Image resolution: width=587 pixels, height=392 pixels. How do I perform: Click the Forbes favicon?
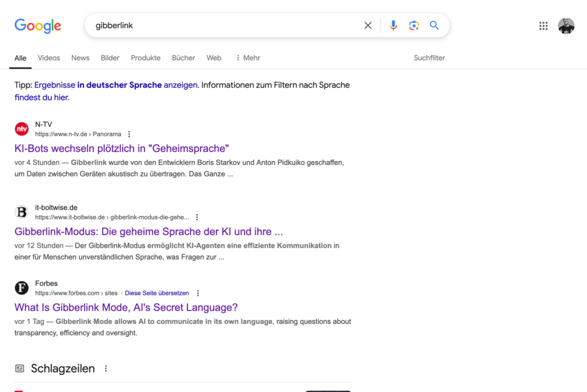(x=22, y=288)
